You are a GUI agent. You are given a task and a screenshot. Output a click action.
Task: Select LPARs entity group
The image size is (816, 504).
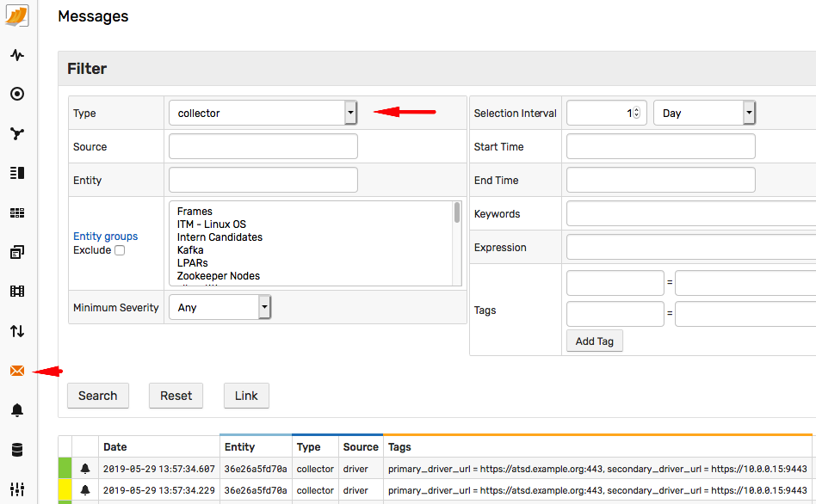tap(192, 263)
